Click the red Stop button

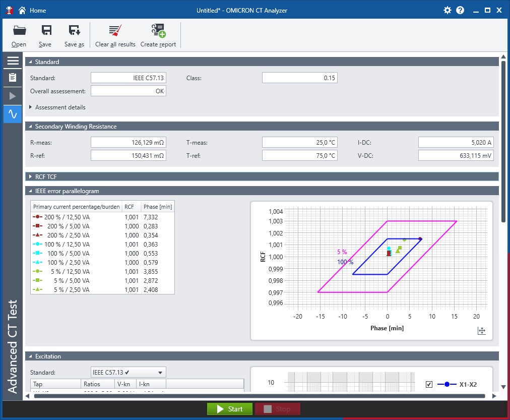click(x=278, y=409)
